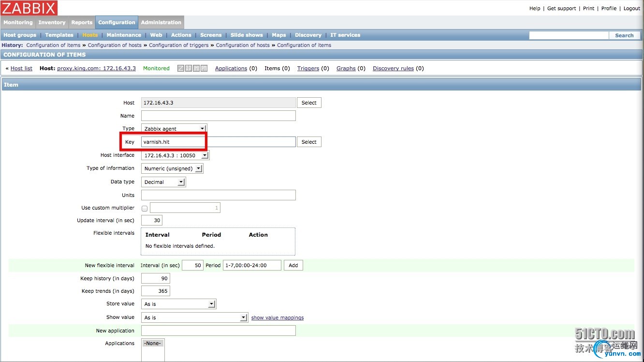Select Hosts in the submenu
The image size is (644, 362).
tap(90, 35)
